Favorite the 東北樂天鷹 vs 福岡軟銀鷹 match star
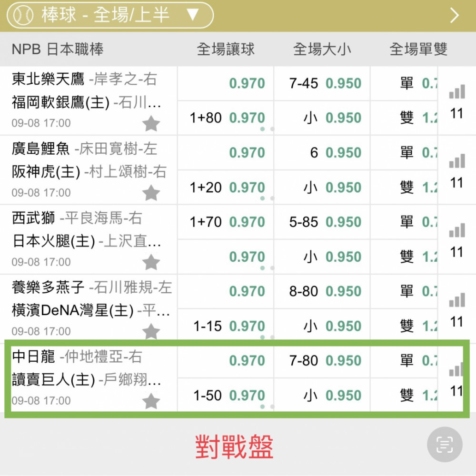476x476 pixels. pyautogui.click(x=151, y=123)
